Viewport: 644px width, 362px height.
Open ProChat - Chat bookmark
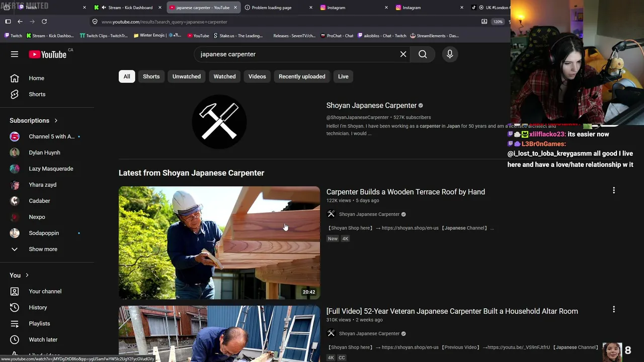click(337, 36)
